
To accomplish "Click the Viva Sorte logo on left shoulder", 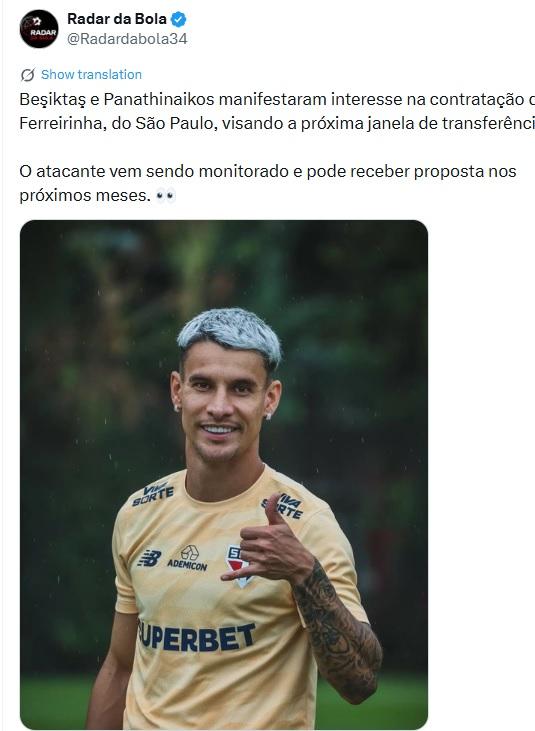I will tap(153, 495).
